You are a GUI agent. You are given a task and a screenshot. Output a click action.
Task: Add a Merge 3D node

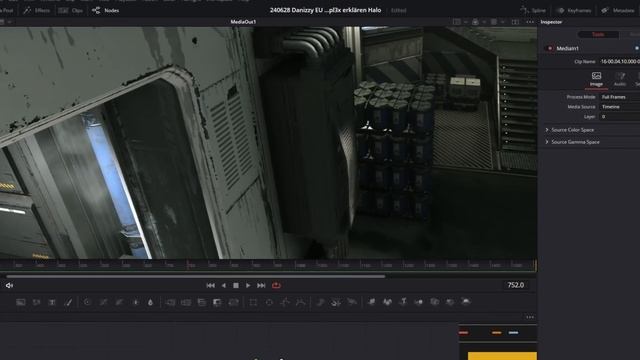click(419, 302)
